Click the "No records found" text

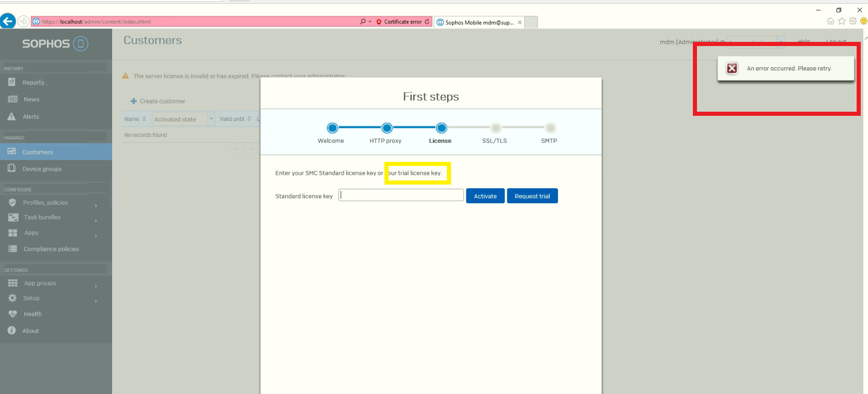tap(146, 135)
